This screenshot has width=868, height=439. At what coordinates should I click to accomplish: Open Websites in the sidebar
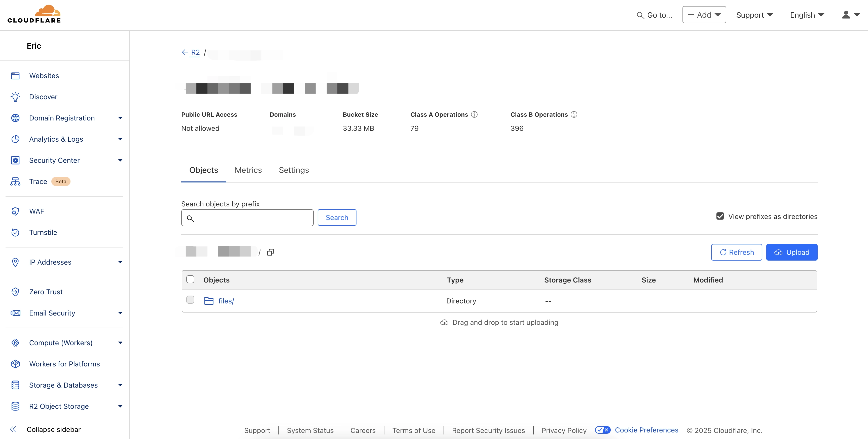pyautogui.click(x=44, y=76)
